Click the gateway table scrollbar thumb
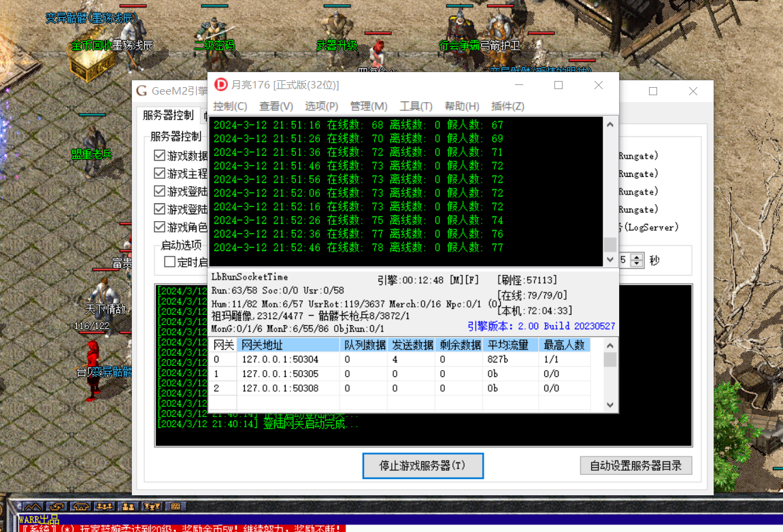 click(x=610, y=360)
